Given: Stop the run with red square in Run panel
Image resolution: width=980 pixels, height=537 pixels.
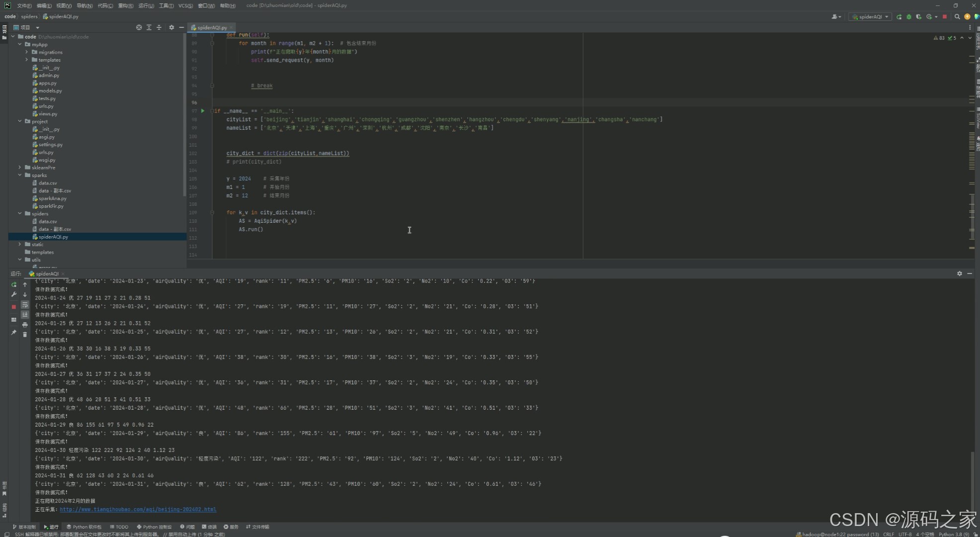Looking at the screenshot, I should (14, 307).
